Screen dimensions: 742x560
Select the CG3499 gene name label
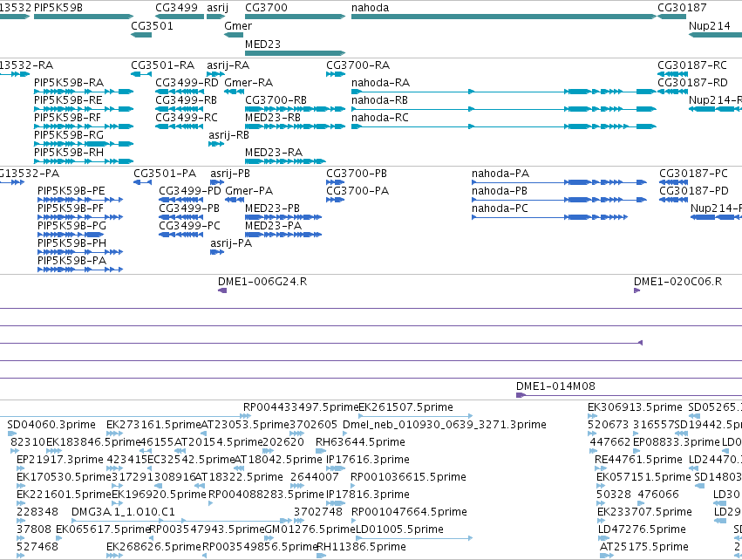tap(176, 8)
